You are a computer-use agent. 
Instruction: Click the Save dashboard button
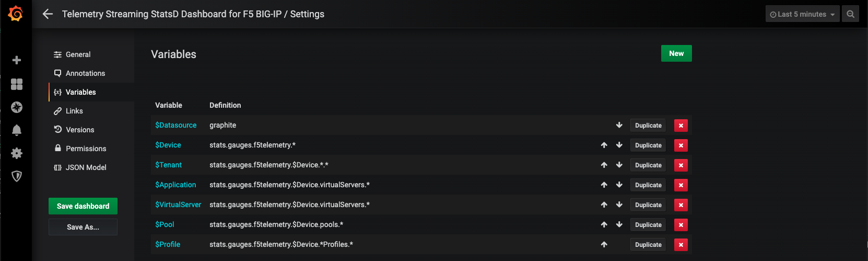point(83,206)
